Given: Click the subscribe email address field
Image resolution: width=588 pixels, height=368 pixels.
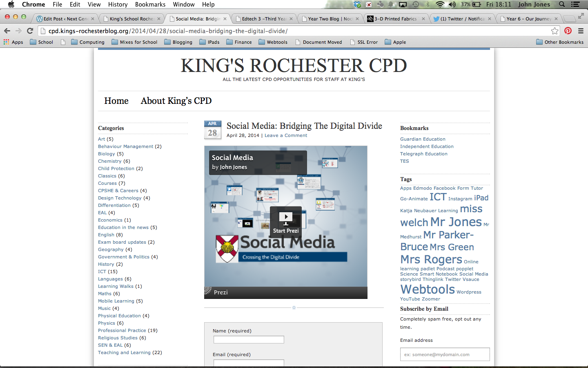Looking at the screenshot, I should (445, 355).
